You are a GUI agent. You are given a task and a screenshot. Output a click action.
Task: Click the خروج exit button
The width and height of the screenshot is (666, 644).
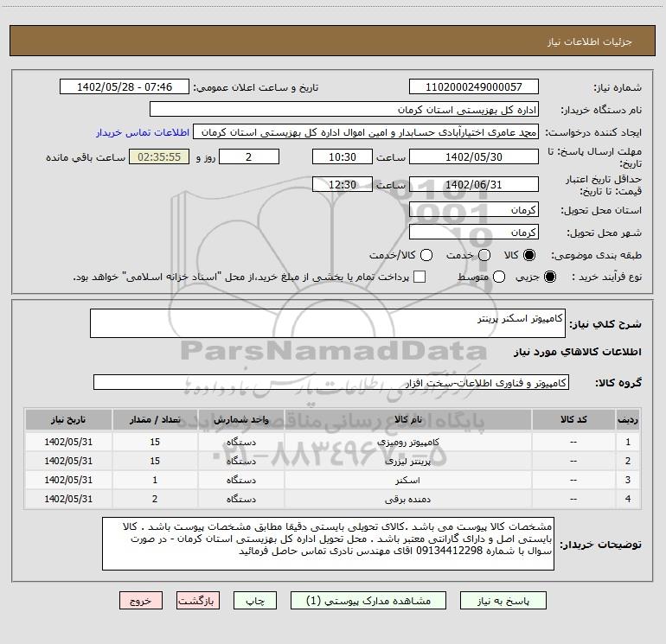pyautogui.click(x=141, y=601)
